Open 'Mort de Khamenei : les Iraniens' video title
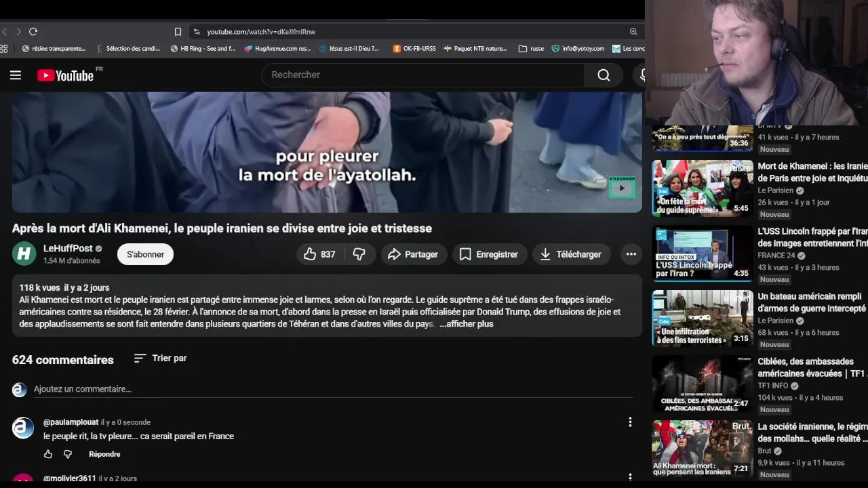 coord(812,172)
